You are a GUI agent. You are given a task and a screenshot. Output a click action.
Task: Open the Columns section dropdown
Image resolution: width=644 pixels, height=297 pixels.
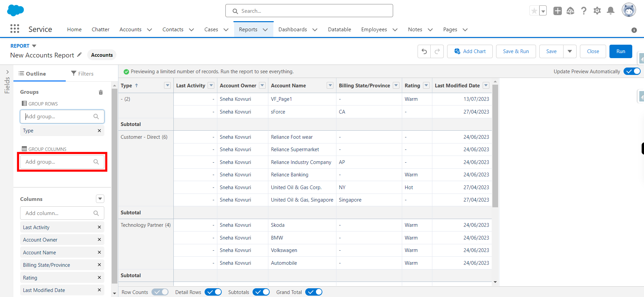coord(100,199)
